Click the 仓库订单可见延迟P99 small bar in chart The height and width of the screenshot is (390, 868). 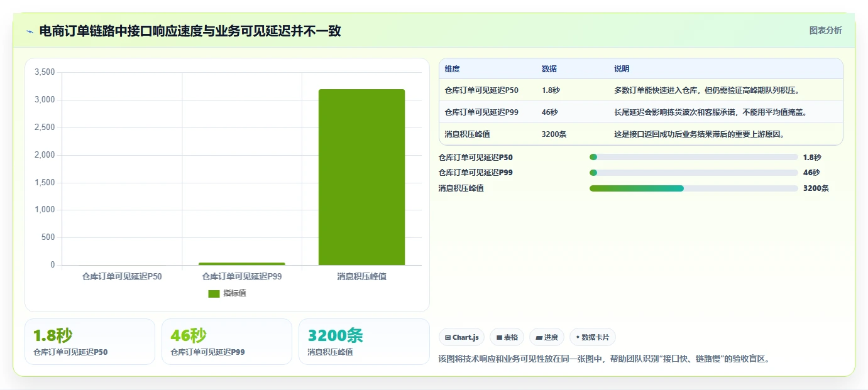click(242, 264)
